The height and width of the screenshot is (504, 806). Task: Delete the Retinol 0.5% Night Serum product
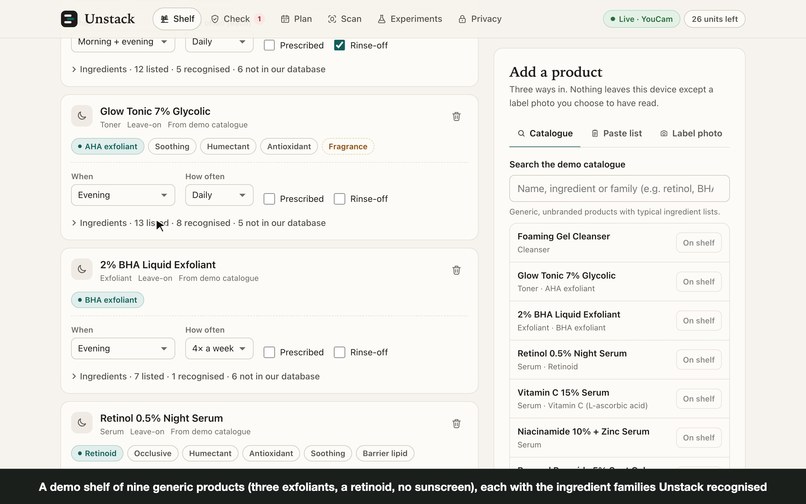pyautogui.click(x=456, y=424)
